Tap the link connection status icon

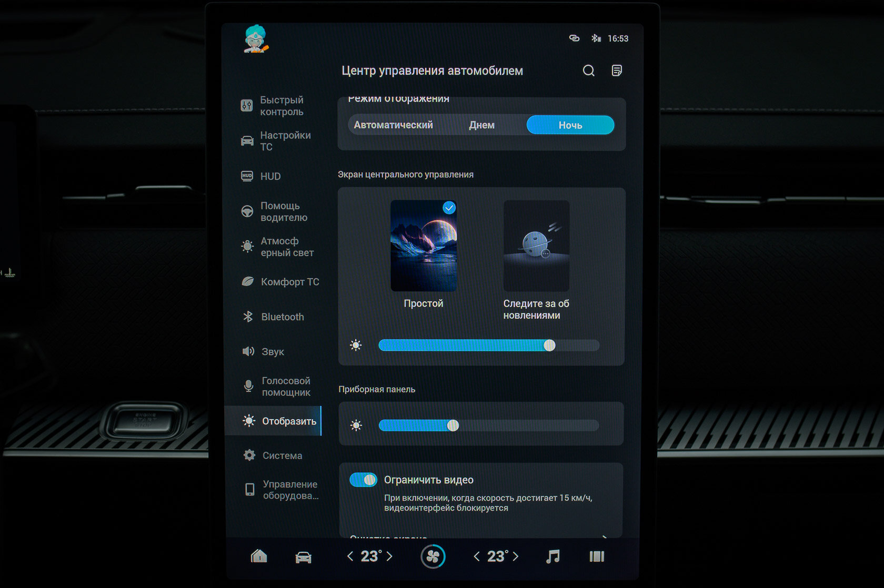pos(574,38)
